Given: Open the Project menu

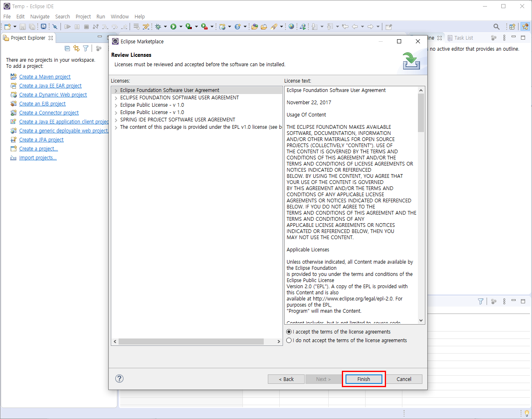Looking at the screenshot, I should pos(83,16).
